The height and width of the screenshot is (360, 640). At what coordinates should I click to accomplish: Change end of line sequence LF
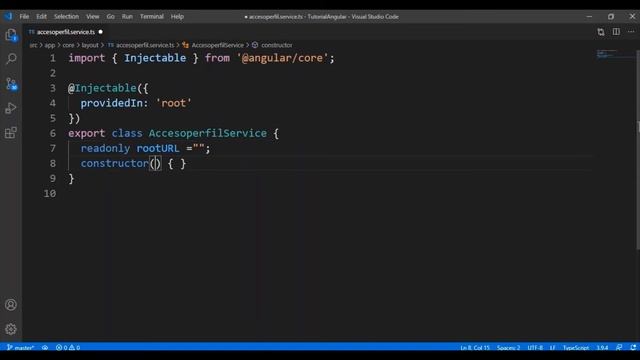552,348
